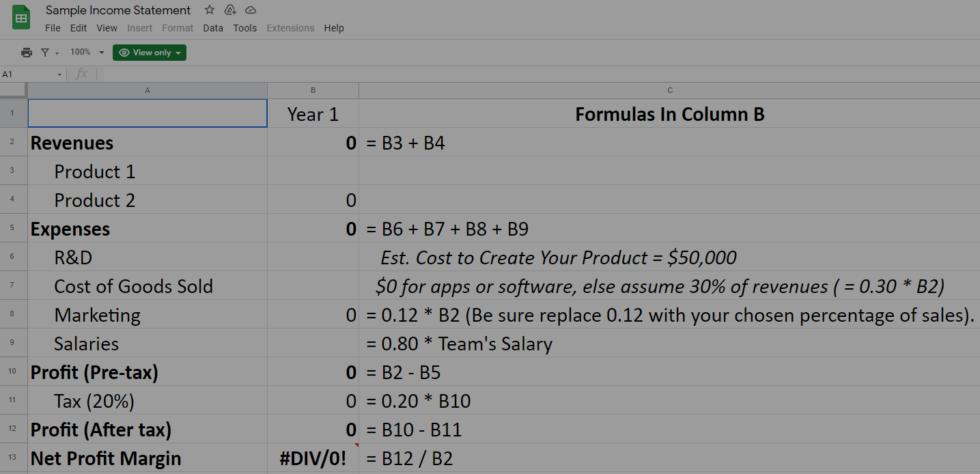Open the Tools menu

(244, 28)
